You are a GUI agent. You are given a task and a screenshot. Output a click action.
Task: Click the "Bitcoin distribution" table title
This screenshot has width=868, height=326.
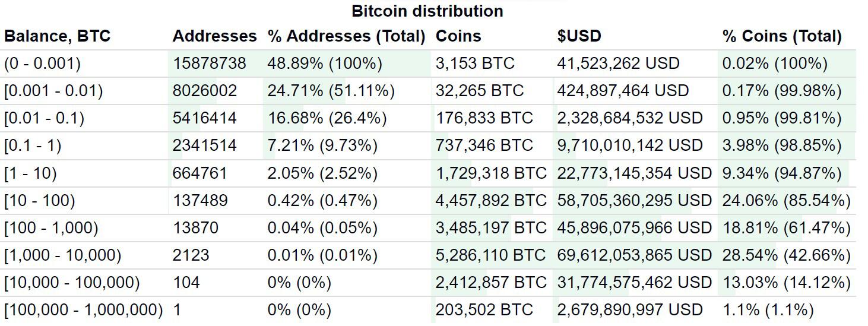427,11
